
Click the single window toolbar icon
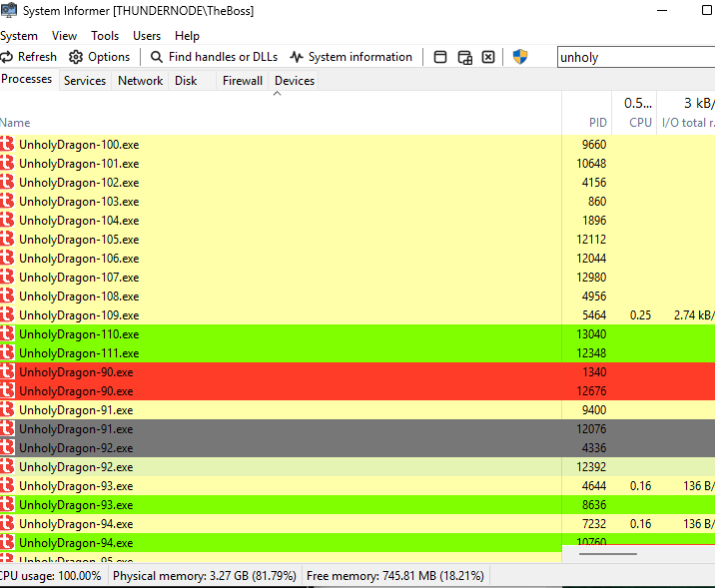click(x=440, y=57)
